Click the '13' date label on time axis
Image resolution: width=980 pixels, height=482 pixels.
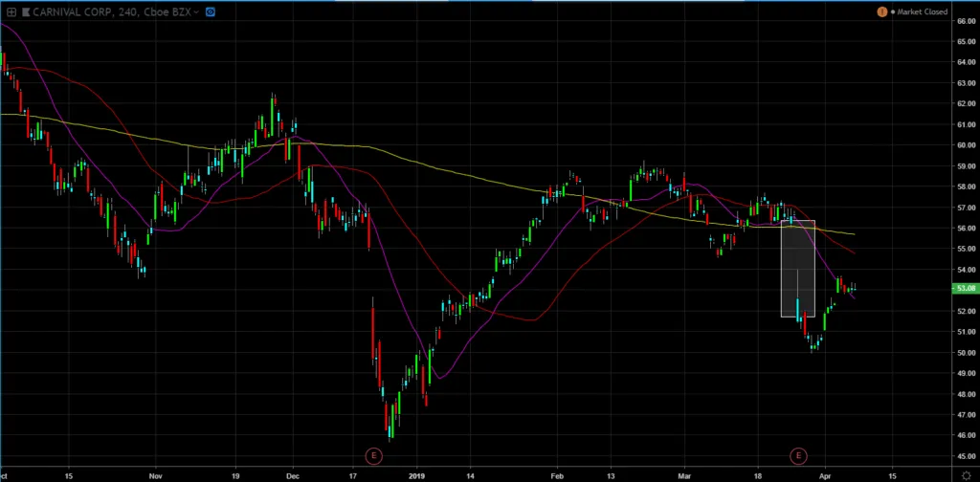tap(611, 475)
